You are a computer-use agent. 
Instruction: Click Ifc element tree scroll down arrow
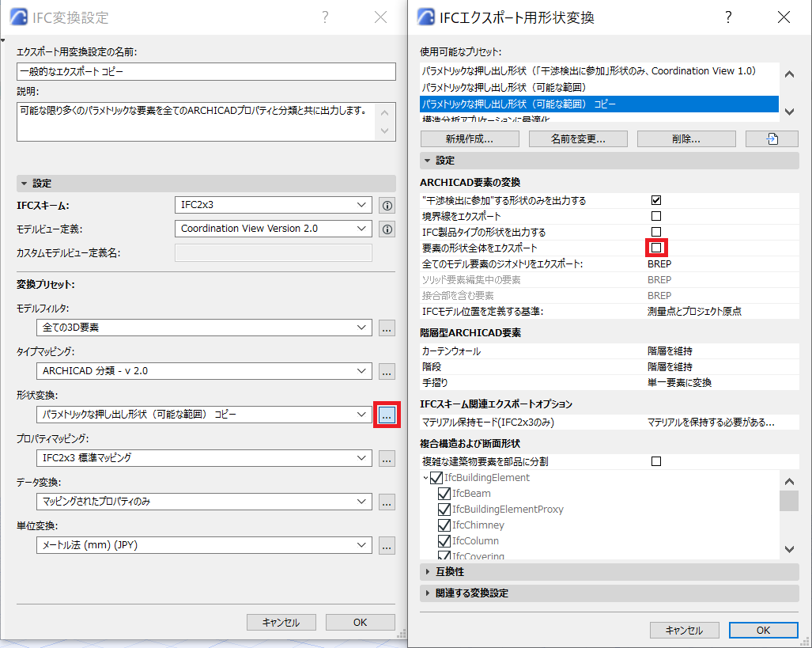click(x=789, y=549)
